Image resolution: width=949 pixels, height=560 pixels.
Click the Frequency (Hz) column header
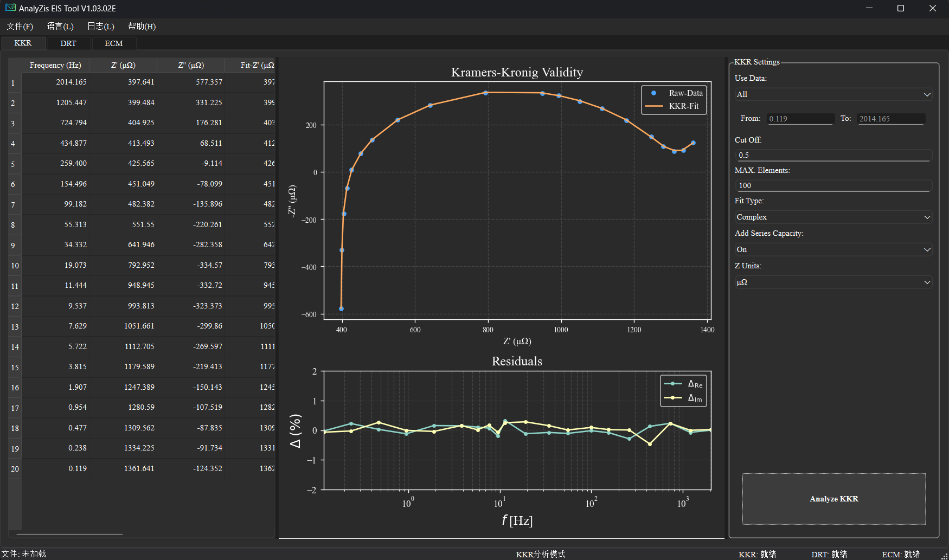[55, 65]
